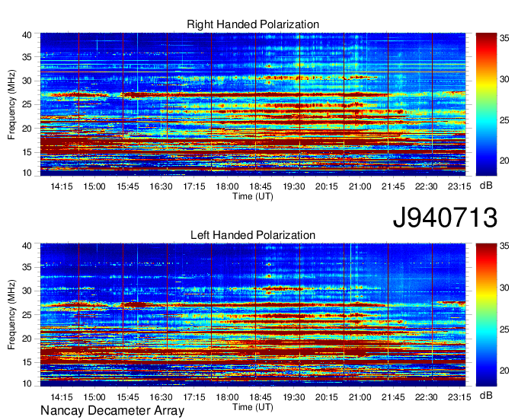
Task: Select "20" dB value on Left Handed colorbar
Action: pyautogui.click(x=504, y=371)
